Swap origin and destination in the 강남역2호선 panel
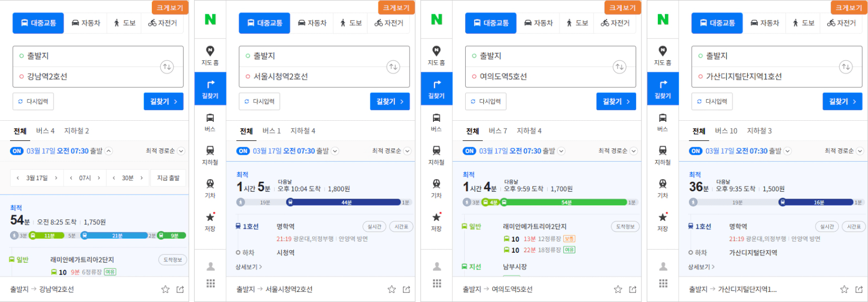This screenshot has height=302, width=868. tap(167, 67)
